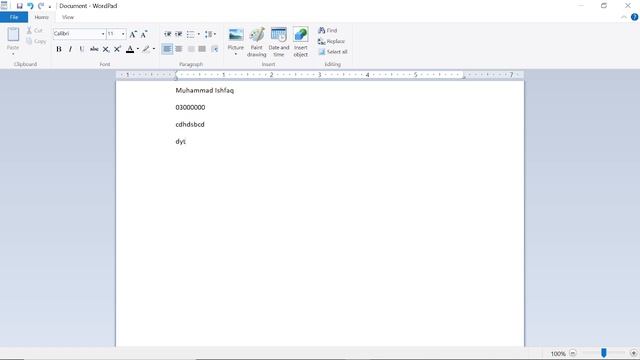Click the Paste clipboard icon
640x360 pixels.
click(13, 34)
